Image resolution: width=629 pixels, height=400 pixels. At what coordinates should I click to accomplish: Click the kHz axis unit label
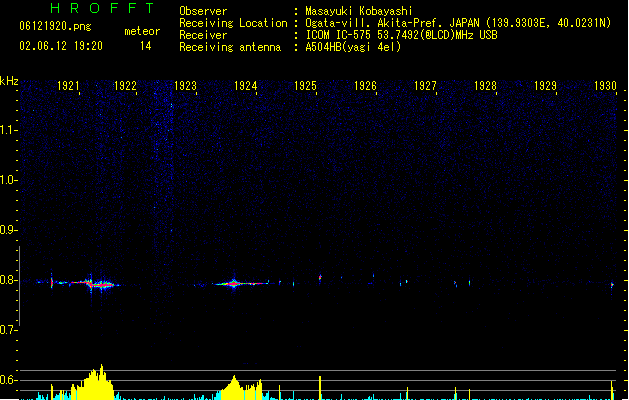[x=9, y=81]
